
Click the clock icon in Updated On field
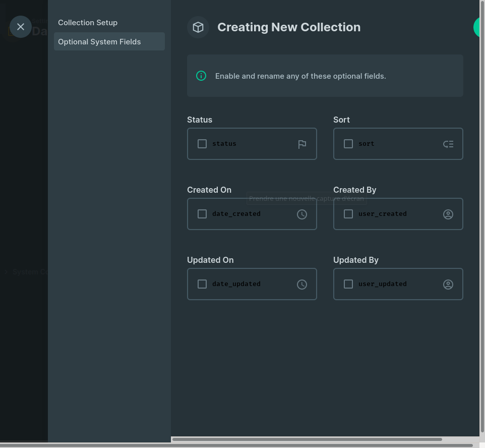tap(302, 285)
